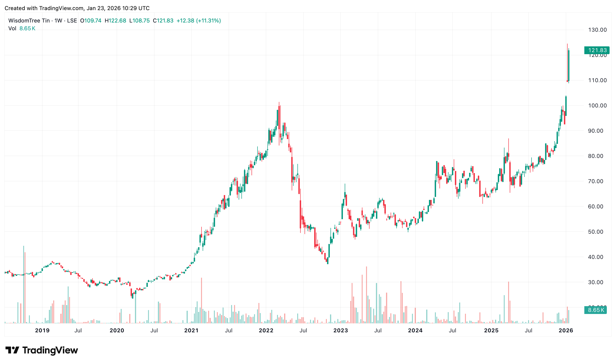This screenshot has width=616, height=364.
Task: Click the 2022 label on time axis
Action: [x=266, y=330]
